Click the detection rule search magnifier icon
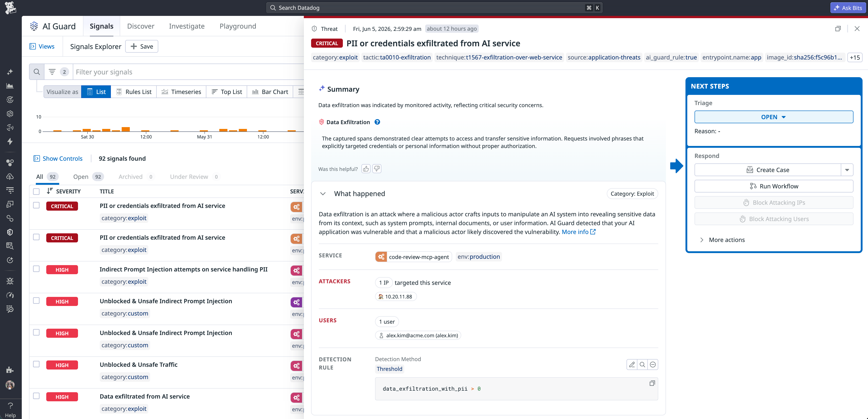Image resolution: width=868 pixels, height=419 pixels. click(642, 365)
